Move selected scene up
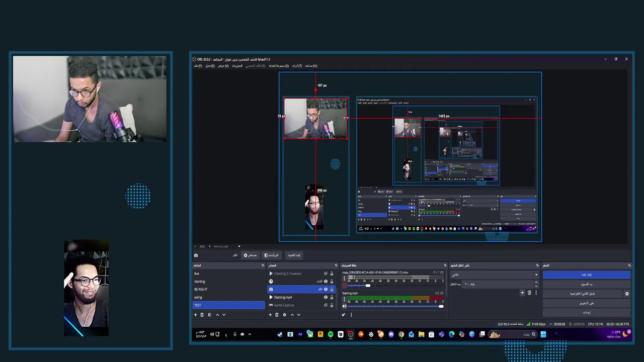Screen dimensions: 644x362 [217, 315]
